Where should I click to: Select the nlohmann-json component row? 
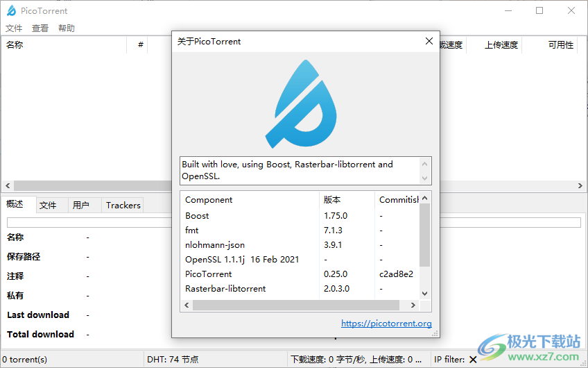point(300,245)
